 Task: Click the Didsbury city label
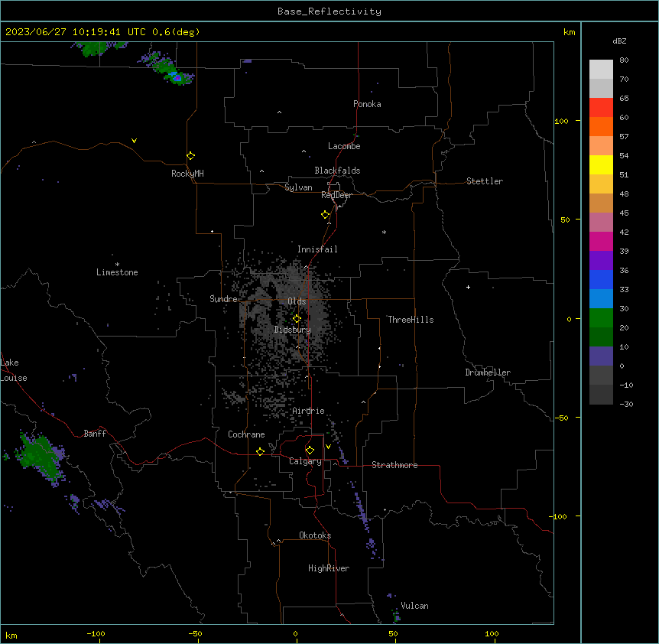click(x=293, y=330)
